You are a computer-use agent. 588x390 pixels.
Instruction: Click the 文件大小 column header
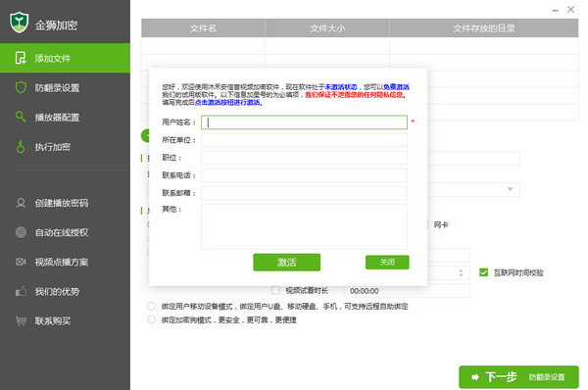[327, 28]
